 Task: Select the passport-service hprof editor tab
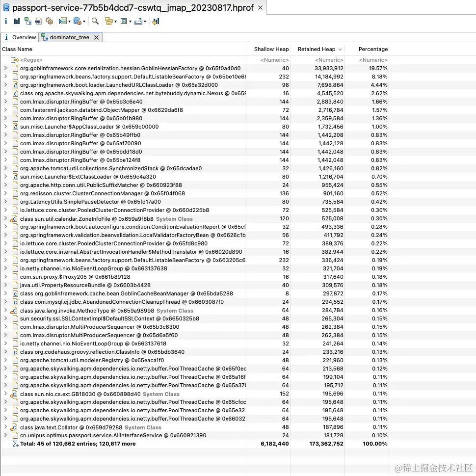[132, 7]
